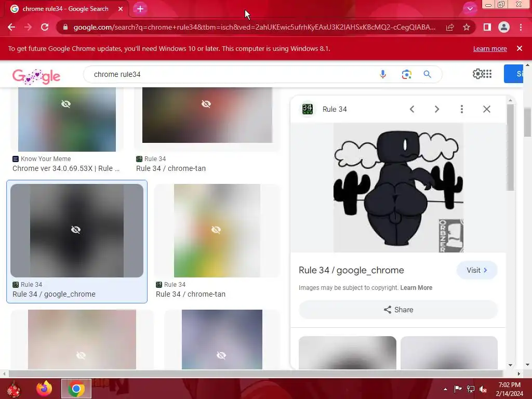Reload the current page

click(x=45, y=27)
